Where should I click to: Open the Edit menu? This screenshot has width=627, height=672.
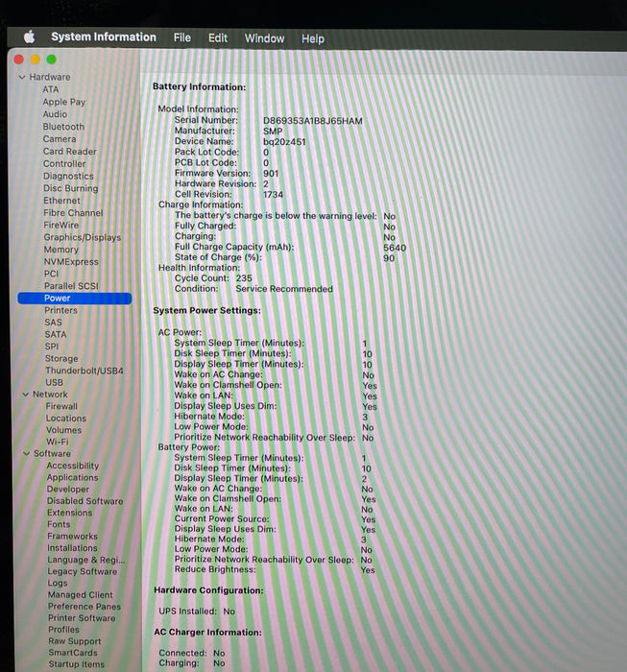click(218, 38)
